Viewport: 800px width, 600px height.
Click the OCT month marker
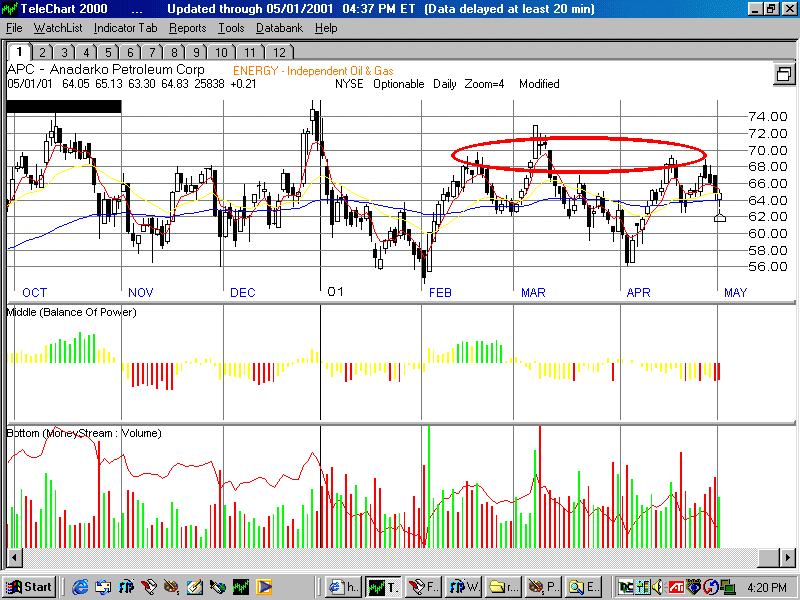click(x=35, y=292)
